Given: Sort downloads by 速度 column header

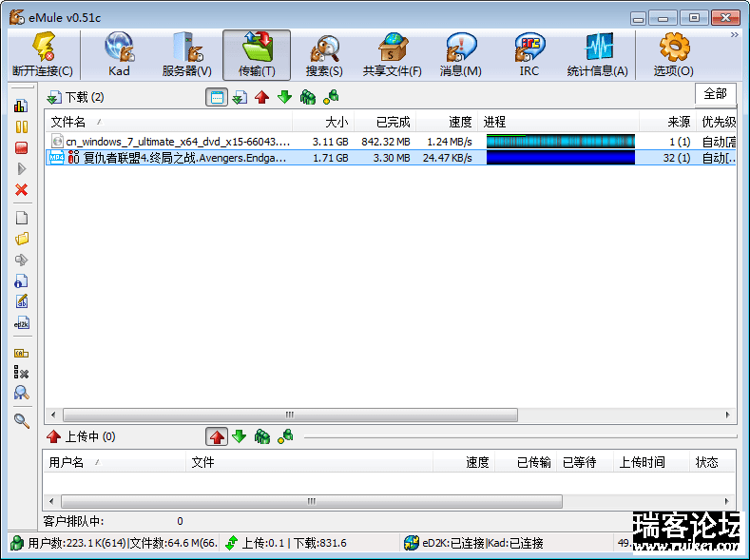Looking at the screenshot, I should [x=447, y=122].
